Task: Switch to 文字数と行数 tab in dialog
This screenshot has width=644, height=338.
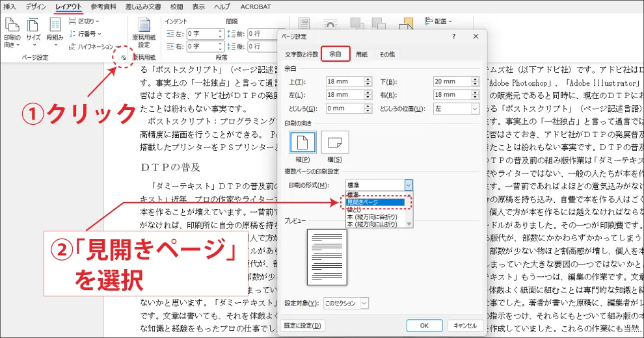Action: pos(301,54)
